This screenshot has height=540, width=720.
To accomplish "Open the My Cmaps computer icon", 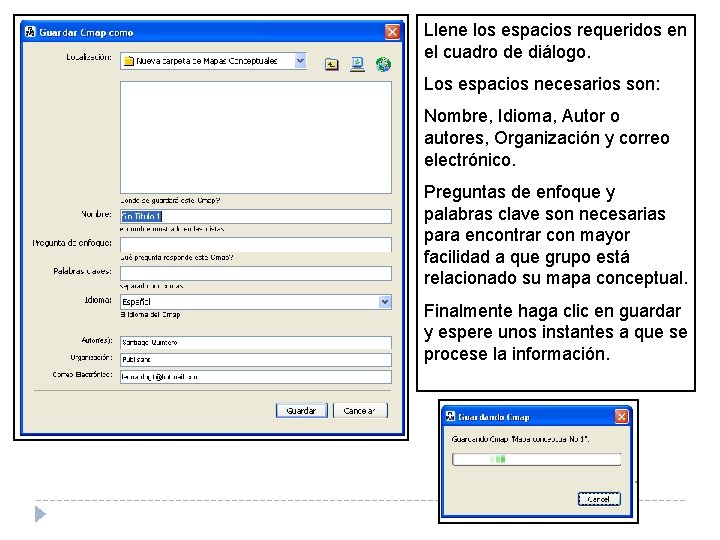I will (357, 64).
